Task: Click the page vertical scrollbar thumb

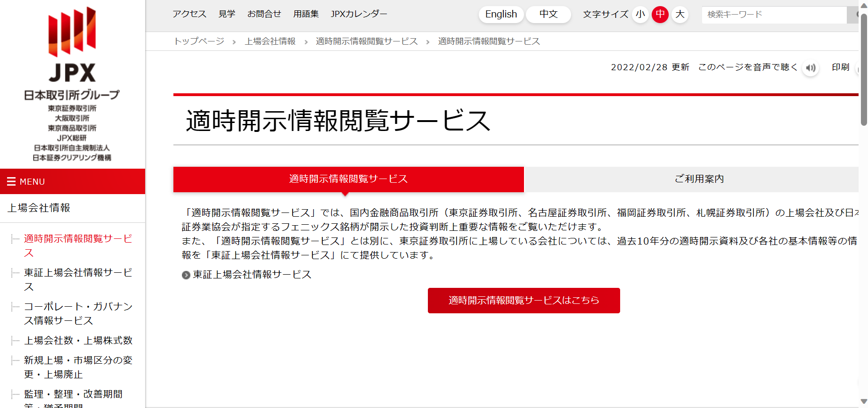Action: tap(864, 70)
